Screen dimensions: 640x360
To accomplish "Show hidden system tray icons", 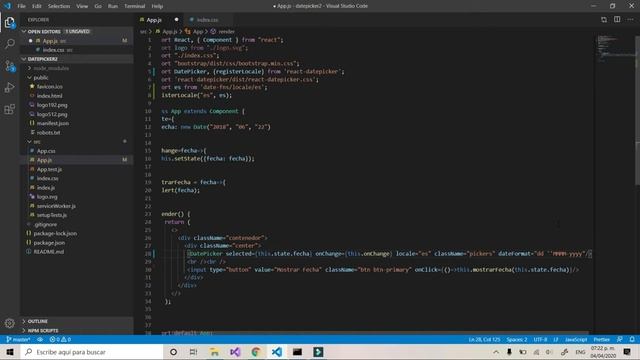I will point(496,352).
